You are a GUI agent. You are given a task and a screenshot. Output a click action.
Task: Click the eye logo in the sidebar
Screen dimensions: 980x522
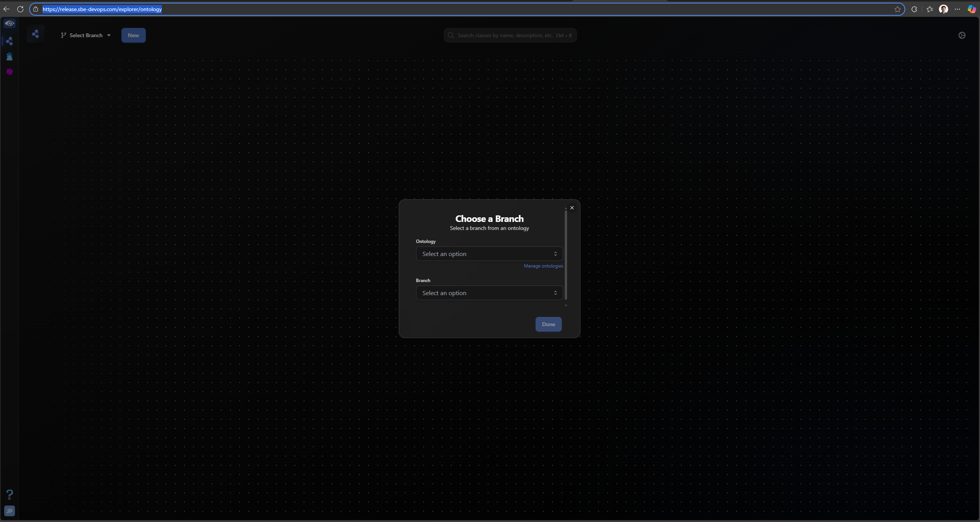point(10,24)
